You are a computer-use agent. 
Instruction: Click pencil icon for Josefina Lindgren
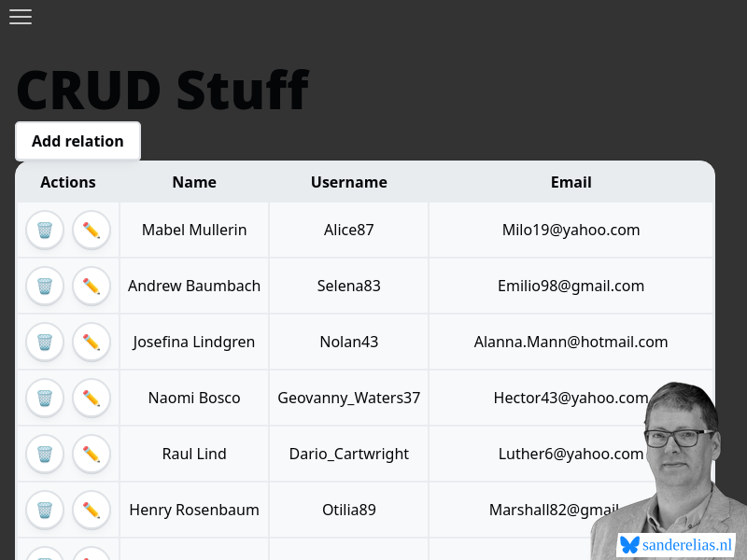92,343
